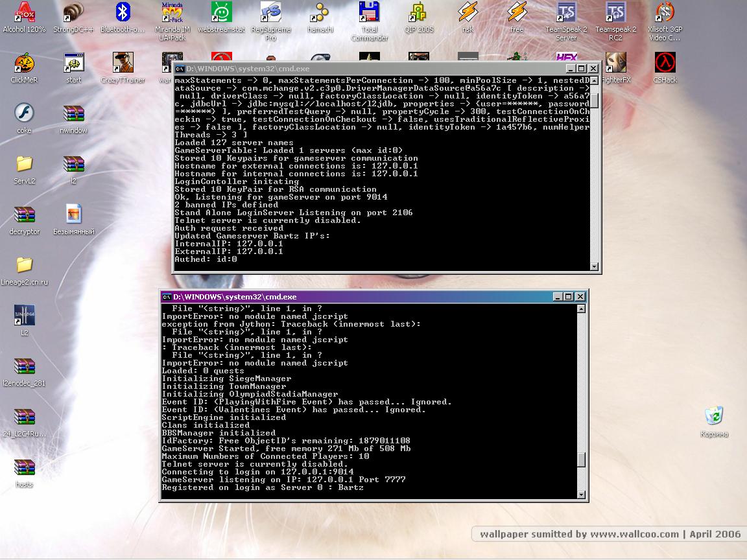Click scroll-up arrow in the LoginServer console
The image size is (747, 560).
click(x=594, y=82)
